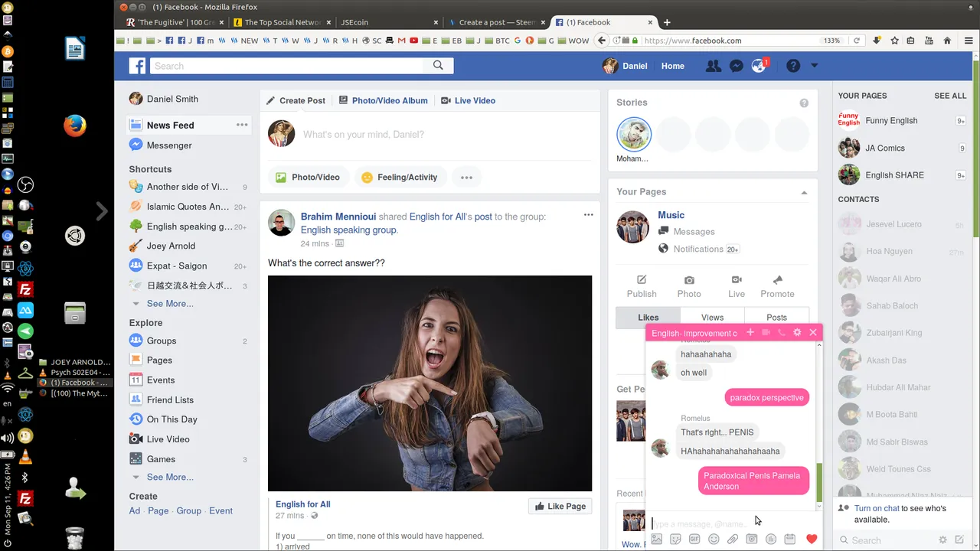Open Messenger in left sidebar
The height and width of the screenshot is (551, 980).
click(x=169, y=145)
